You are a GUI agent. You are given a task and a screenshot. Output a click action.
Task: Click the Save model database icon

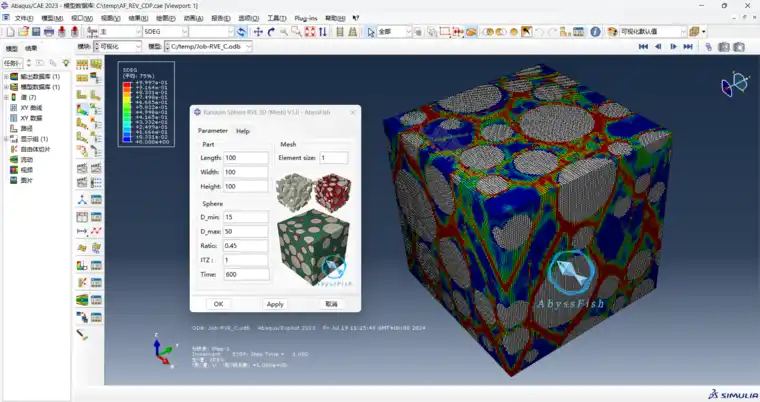tap(36, 32)
